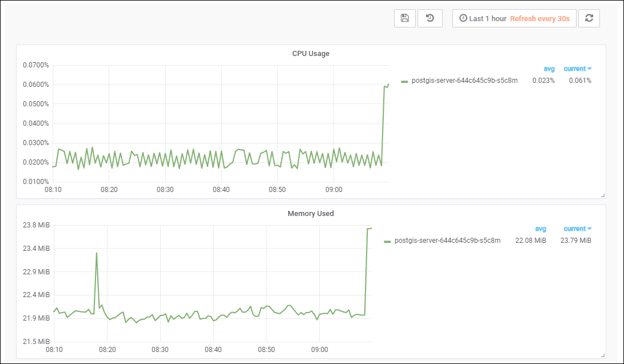
Task: Click the revert history icon in toolbar
Action: tap(430, 18)
